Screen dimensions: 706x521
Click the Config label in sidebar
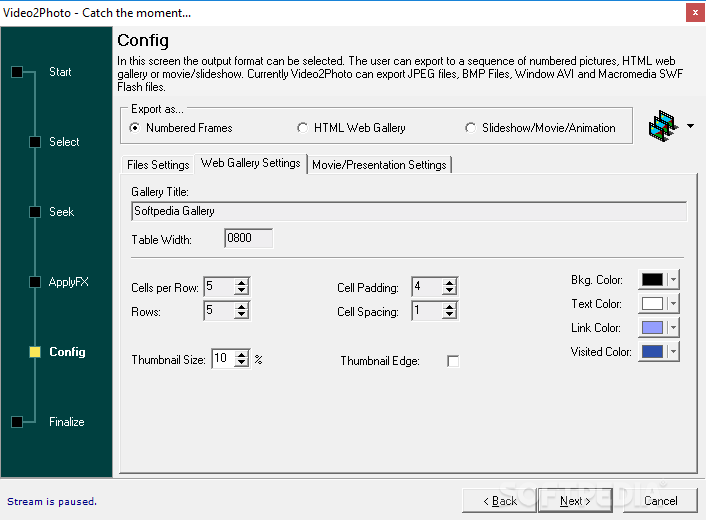tap(67, 352)
